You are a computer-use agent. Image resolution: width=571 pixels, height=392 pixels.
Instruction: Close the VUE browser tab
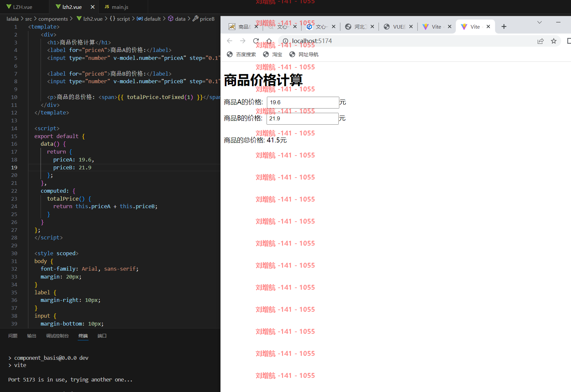(x=411, y=27)
